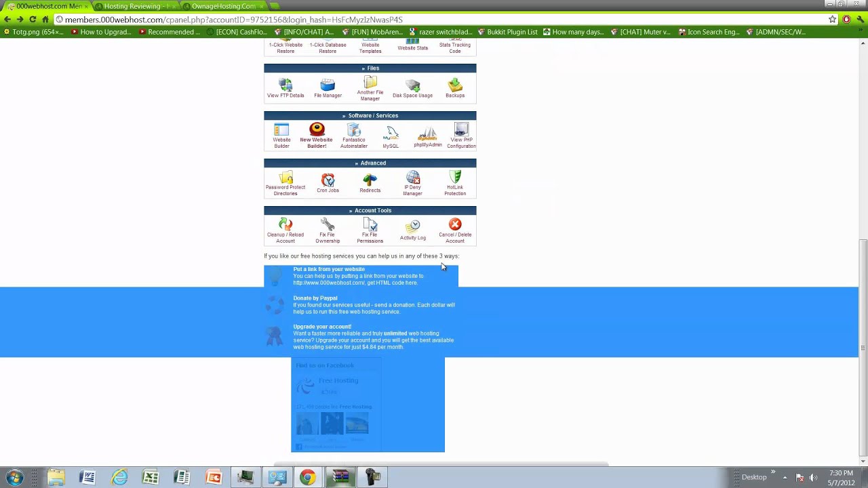Image resolution: width=868 pixels, height=488 pixels.
Task: Open the Bukkit Plugin List bookmark
Action: point(507,32)
